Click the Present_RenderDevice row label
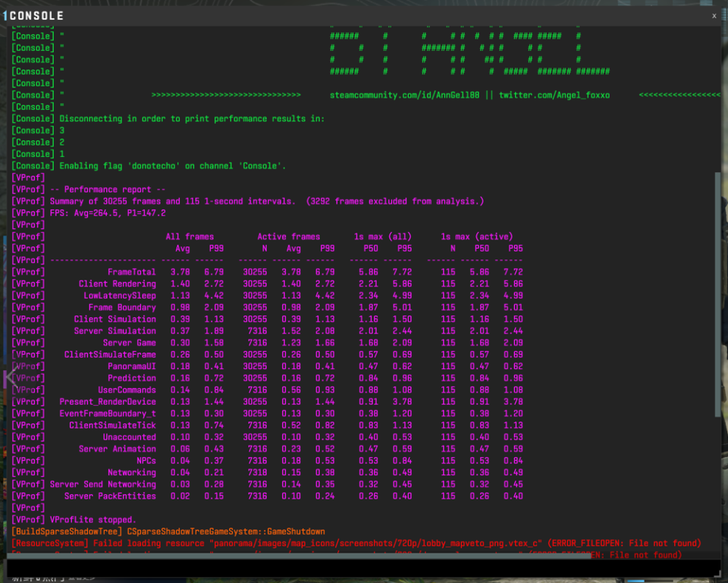The image size is (728, 583). [x=108, y=402]
